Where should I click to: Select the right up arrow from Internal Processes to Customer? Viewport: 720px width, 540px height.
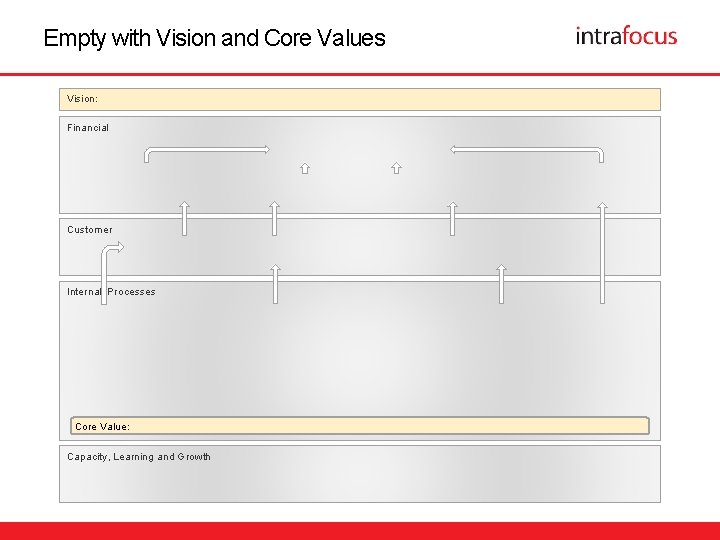[501, 283]
